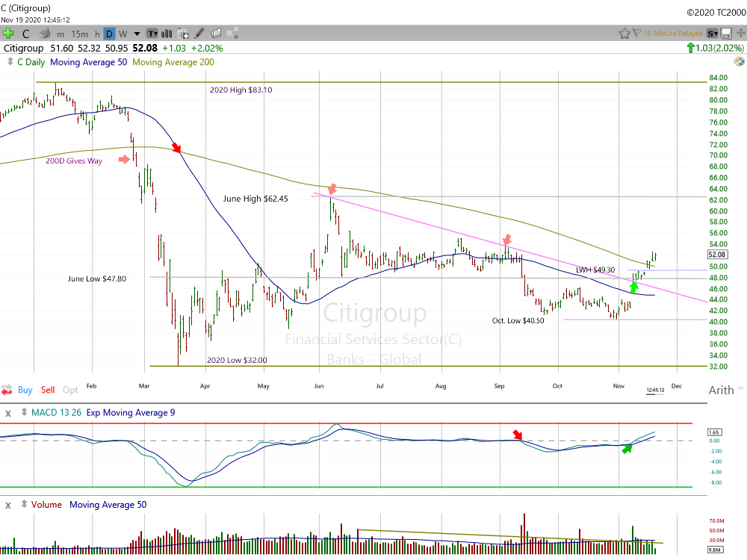Click the 200D Gives Way annotation
747x560 pixels.
pos(74,161)
